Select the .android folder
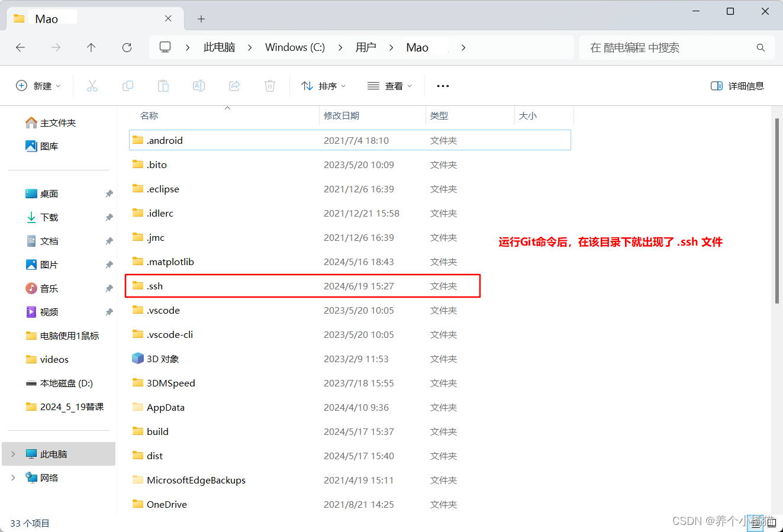Screen dimensions: 783x532 coord(350,140)
